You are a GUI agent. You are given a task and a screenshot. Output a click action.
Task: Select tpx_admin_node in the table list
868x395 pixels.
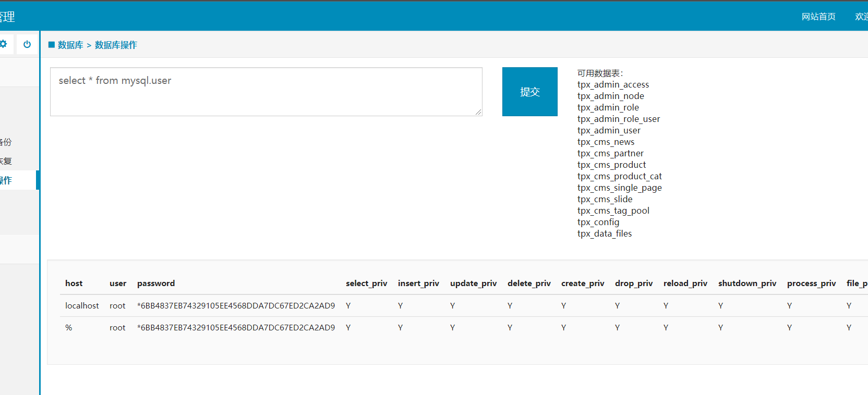pyautogui.click(x=610, y=96)
